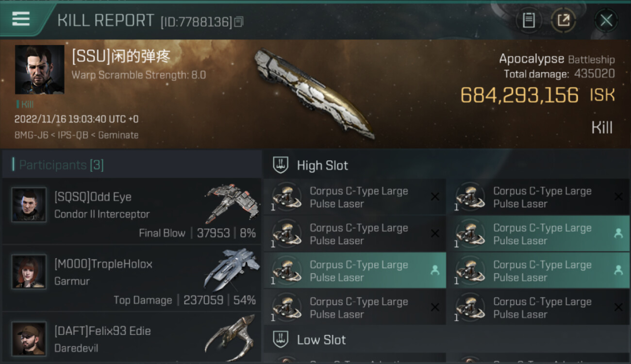This screenshot has width=631, height=364.
Task: Collapse the High Slot section header
Action: pyautogui.click(x=447, y=165)
